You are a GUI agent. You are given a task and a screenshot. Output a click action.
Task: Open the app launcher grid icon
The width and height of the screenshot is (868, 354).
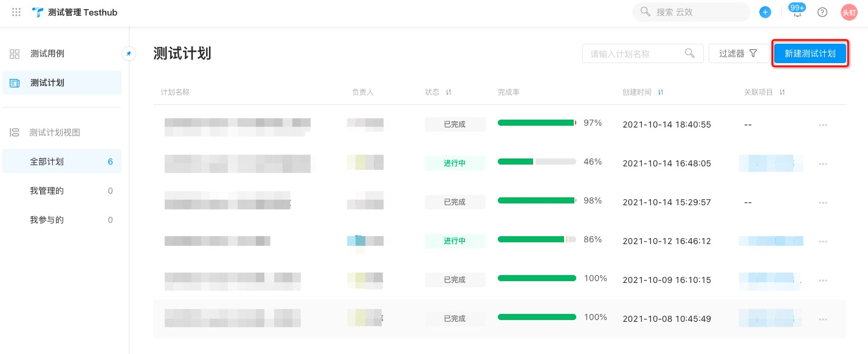pyautogui.click(x=16, y=12)
